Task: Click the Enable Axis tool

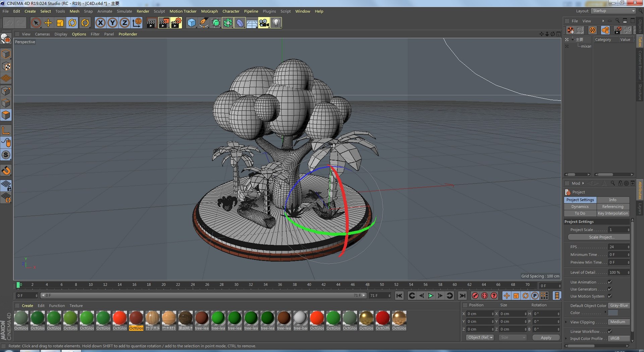Action: tap(6, 131)
